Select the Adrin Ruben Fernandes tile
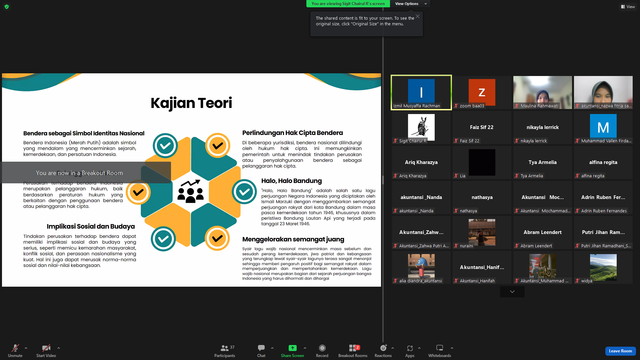The image size is (640, 360). pyautogui.click(x=603, y=198)
